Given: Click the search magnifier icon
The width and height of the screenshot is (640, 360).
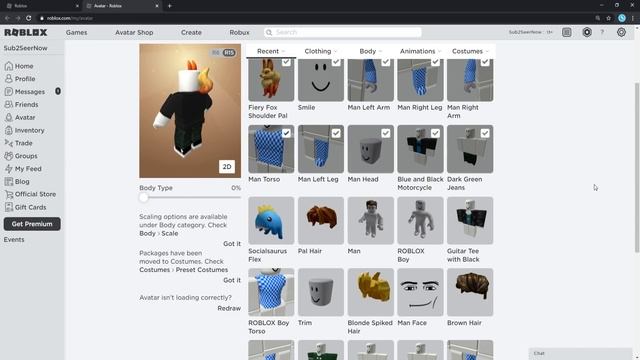Looking at the screenshot, I should (269, 32).
